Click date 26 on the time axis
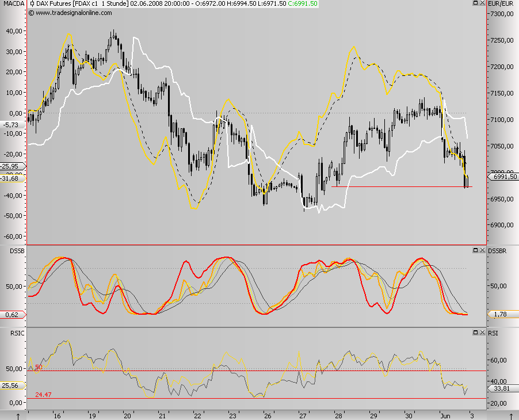Viewport: 519px width, 420px height. (x=268, y=416)
